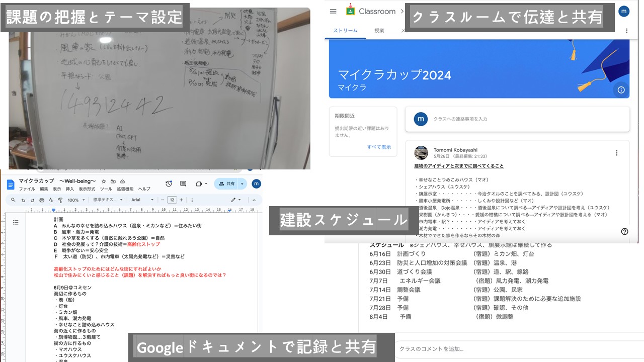Open the Meet camera dropdown arrow
Viewport: 644px width, 362px height.
coord(207,184)
